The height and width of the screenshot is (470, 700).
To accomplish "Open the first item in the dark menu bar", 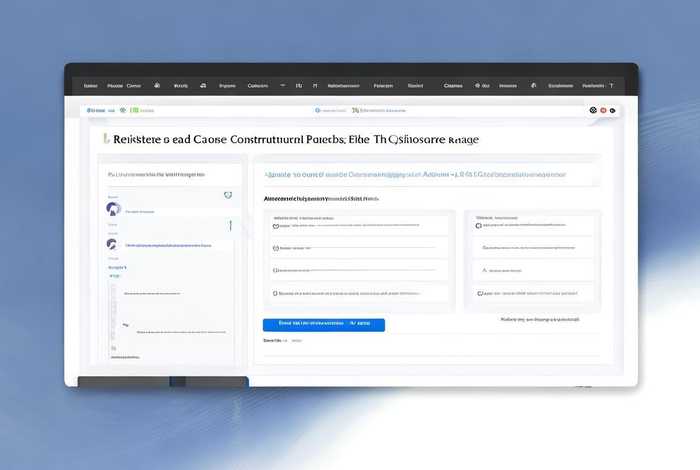I will coord(90,86).
